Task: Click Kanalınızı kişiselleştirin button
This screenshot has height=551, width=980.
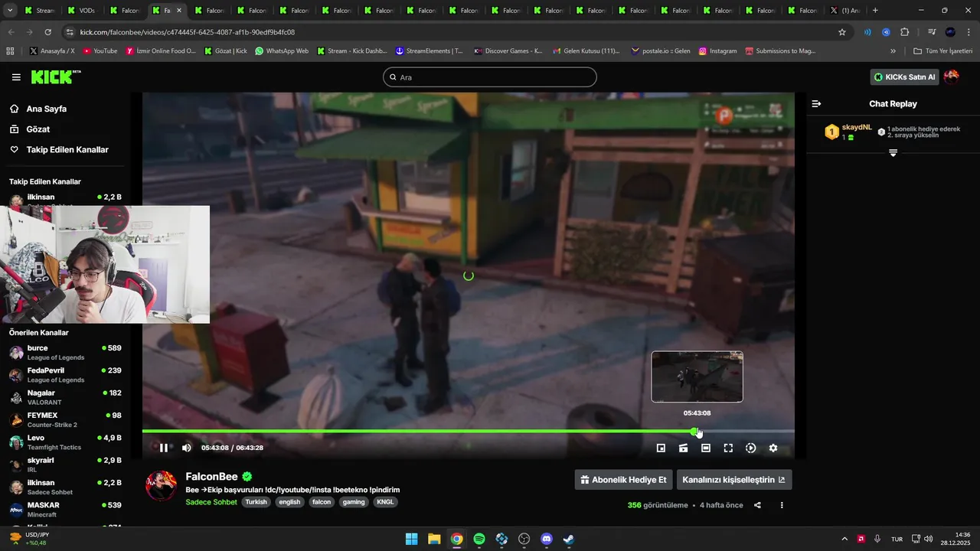Action: click(733, 480)
